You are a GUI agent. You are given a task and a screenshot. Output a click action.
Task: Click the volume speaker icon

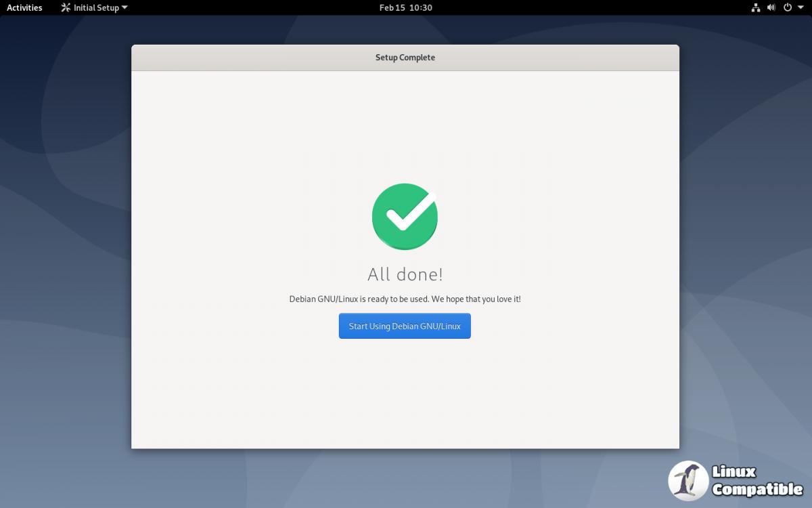pyautogui.click(x=771, y=7)
